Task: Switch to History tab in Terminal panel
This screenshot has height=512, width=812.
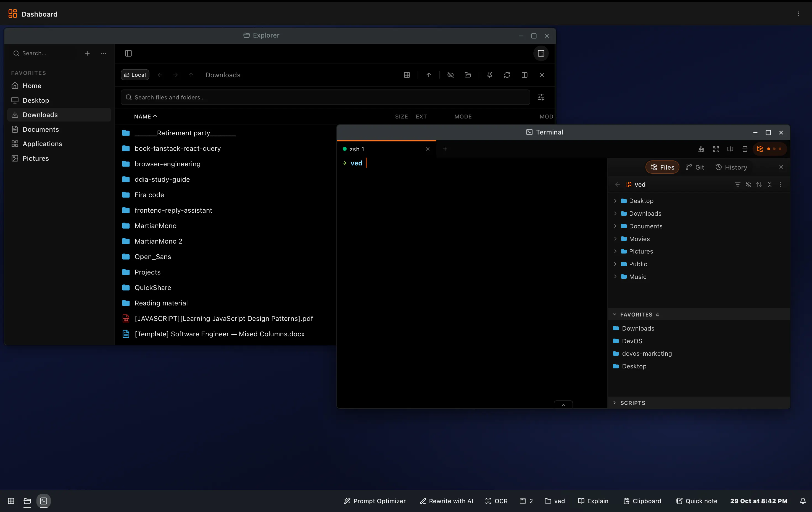Action: [731, 167]
